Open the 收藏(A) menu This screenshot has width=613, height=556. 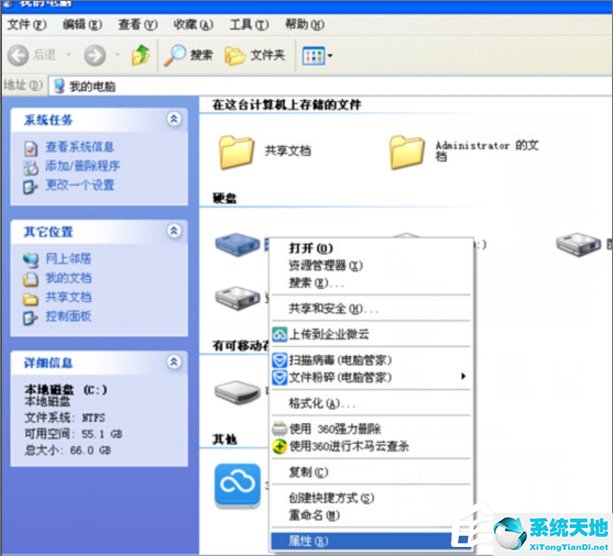[194, 25]
